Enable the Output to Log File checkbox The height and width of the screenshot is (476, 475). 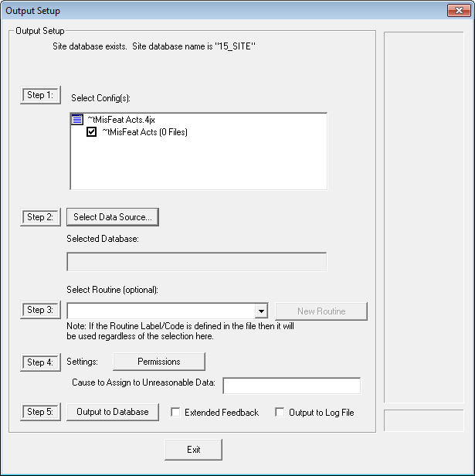click(x=280, y=413)
